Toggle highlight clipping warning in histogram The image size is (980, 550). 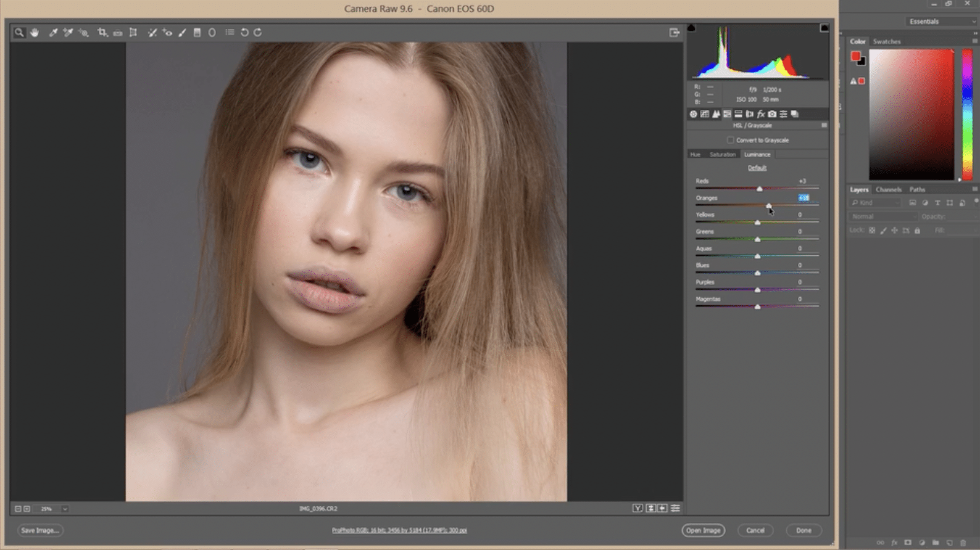[x=824, y=28]
